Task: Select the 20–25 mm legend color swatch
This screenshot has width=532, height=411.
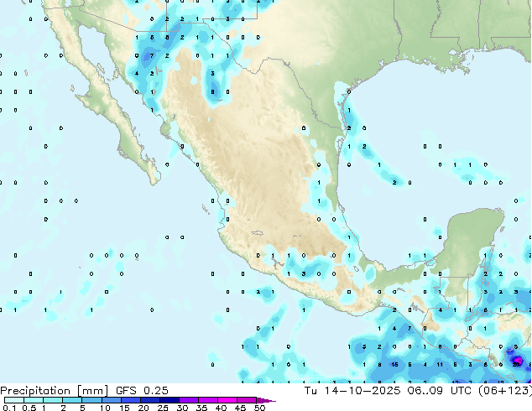Action: point(149,400)
